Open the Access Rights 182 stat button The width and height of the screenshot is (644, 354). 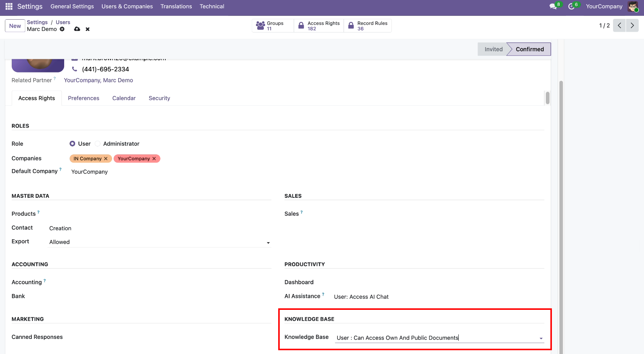coord(319,26)
